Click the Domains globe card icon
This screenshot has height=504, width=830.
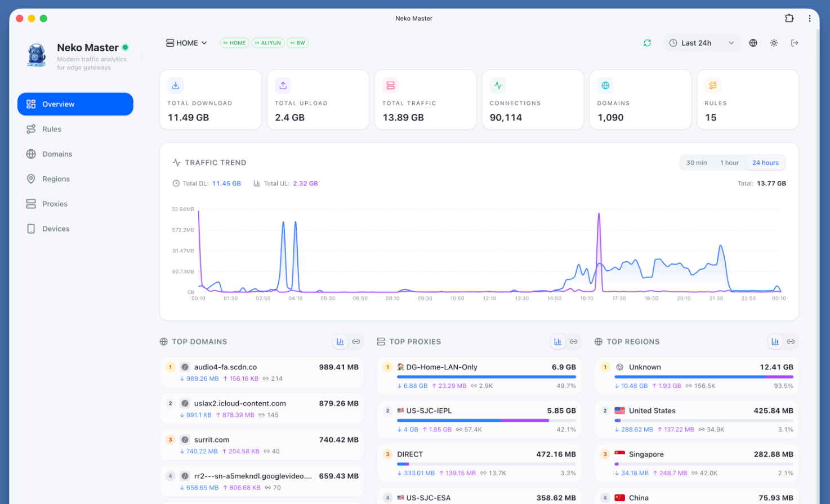pos(605,86)
